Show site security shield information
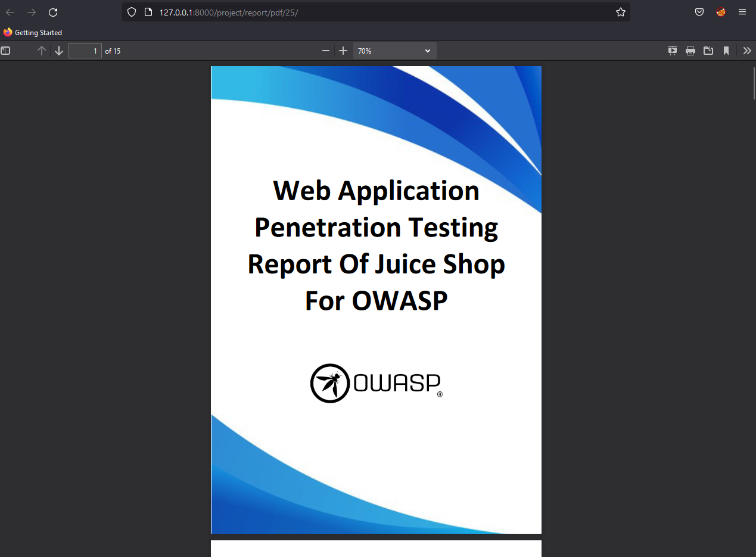 pos(132,13)
